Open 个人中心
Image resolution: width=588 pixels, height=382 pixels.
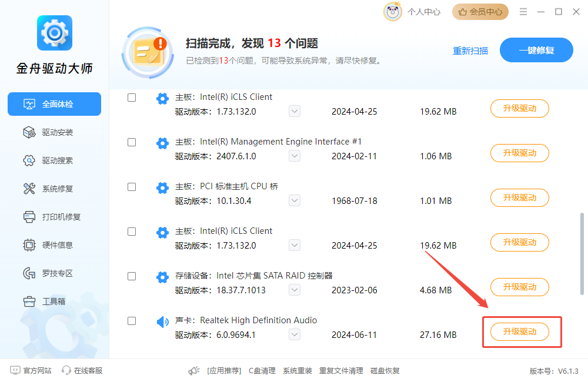coord(424,12)
